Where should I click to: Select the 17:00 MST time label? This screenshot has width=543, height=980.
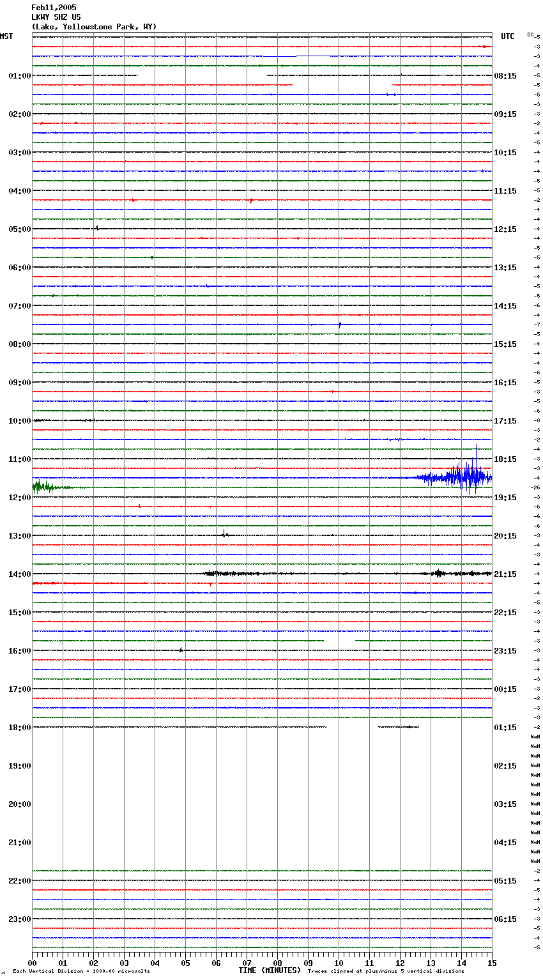tap(20, 689)
